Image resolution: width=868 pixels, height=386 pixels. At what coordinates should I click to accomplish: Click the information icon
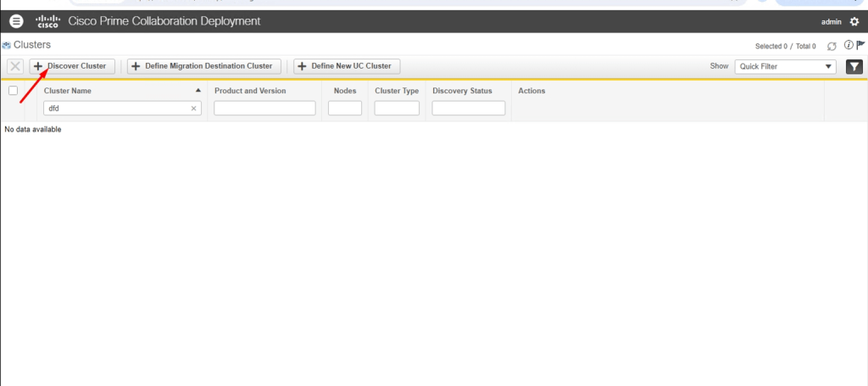tap(848, 45)
